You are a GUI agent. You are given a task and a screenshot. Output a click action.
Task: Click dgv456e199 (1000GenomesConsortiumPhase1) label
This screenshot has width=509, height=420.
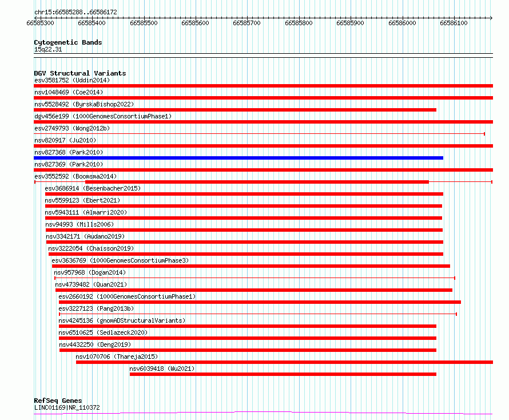pyautogui.click(x=103, y=116)
